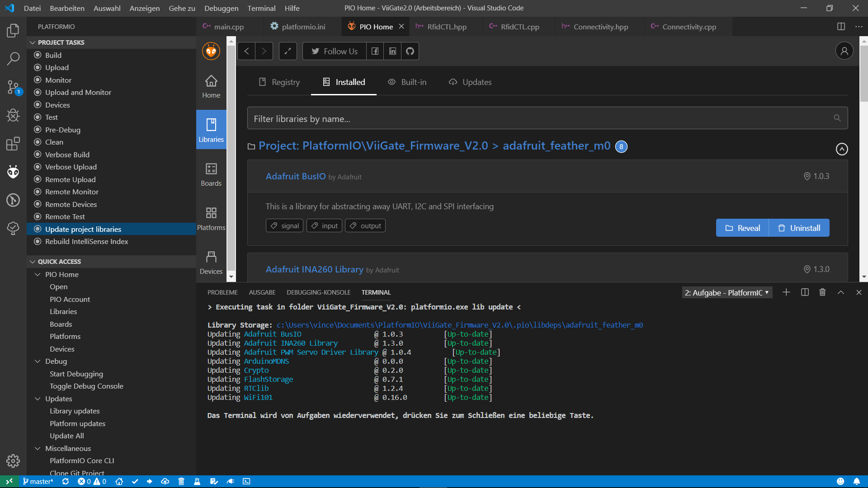The image size is (868, 488).
Task: Build the project via the status bar checkmark
Action: (135, 481)
